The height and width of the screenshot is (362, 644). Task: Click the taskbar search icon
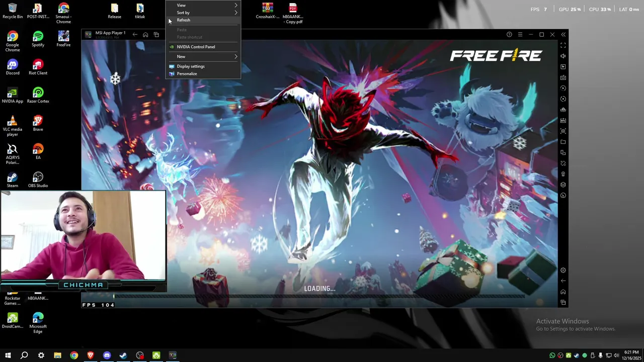(24, 355)
